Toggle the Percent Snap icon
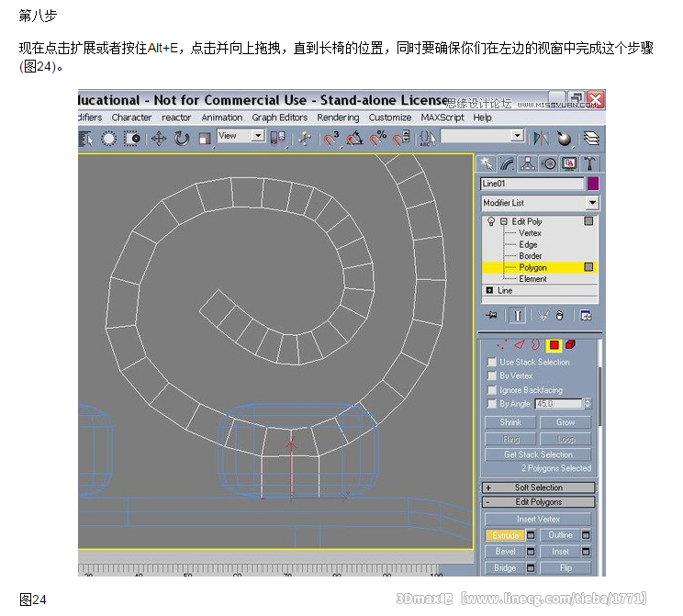Viewport: 683px width, 616px height. click(377, 139)
